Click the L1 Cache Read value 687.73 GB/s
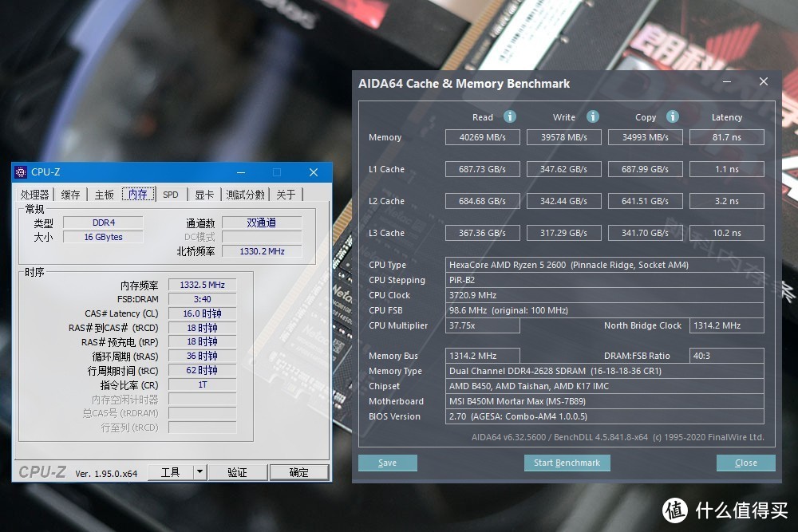Screen dimensions: 798x532 pos(483,169)
